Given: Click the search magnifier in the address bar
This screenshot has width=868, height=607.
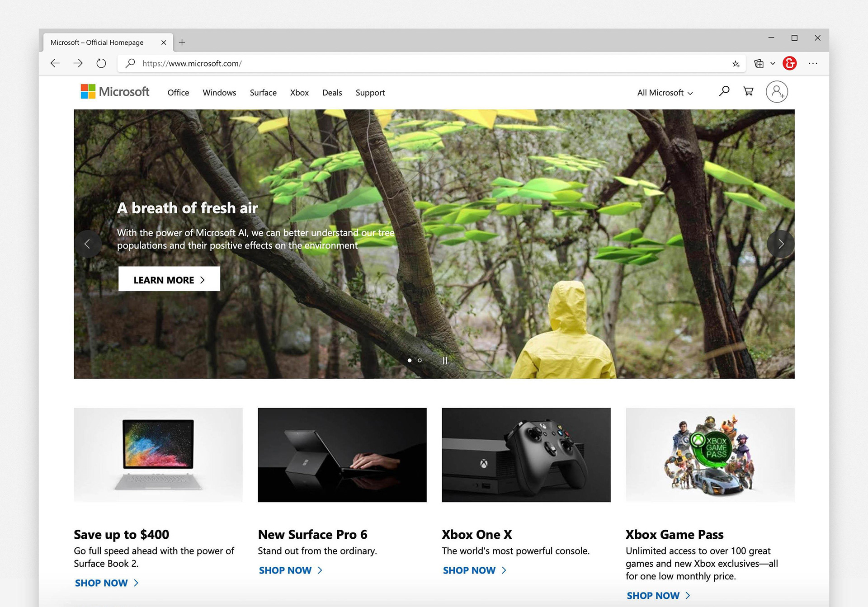Looking at the screenshot, I should [x=130, y=63].
